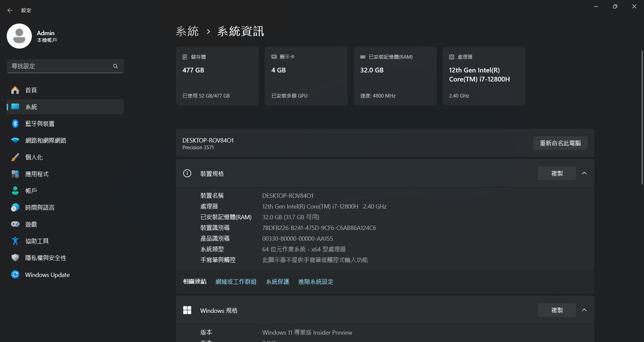This screenshot has width=644, height=342.
Task: Click the 尋找設定 search field
Action: (65, 66)
